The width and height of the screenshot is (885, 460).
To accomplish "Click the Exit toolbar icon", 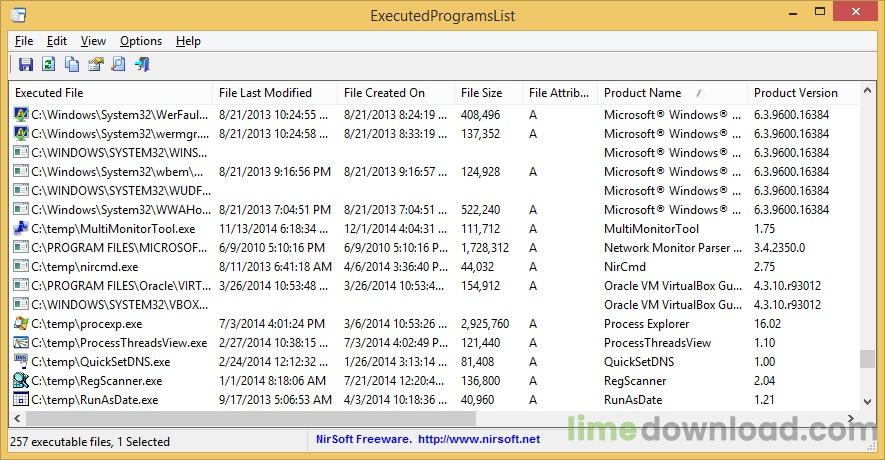I will (142, 64).
